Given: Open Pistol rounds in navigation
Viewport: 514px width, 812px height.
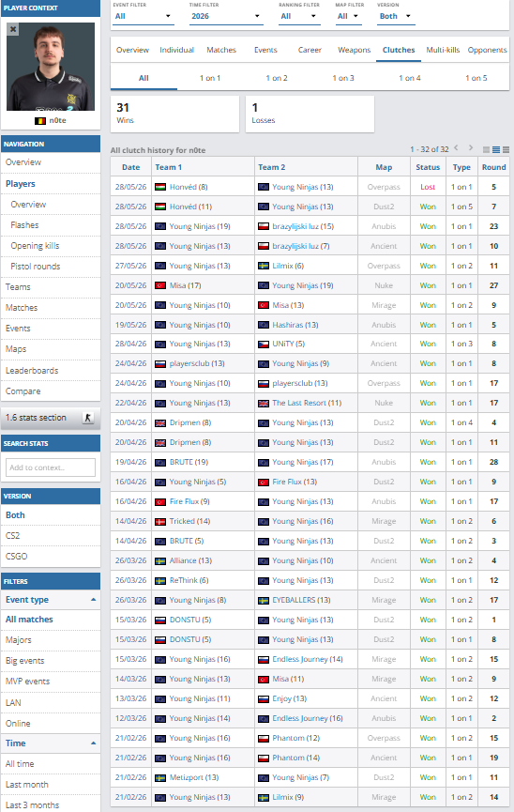Looking at the screenshot, I should coord(51,267).
